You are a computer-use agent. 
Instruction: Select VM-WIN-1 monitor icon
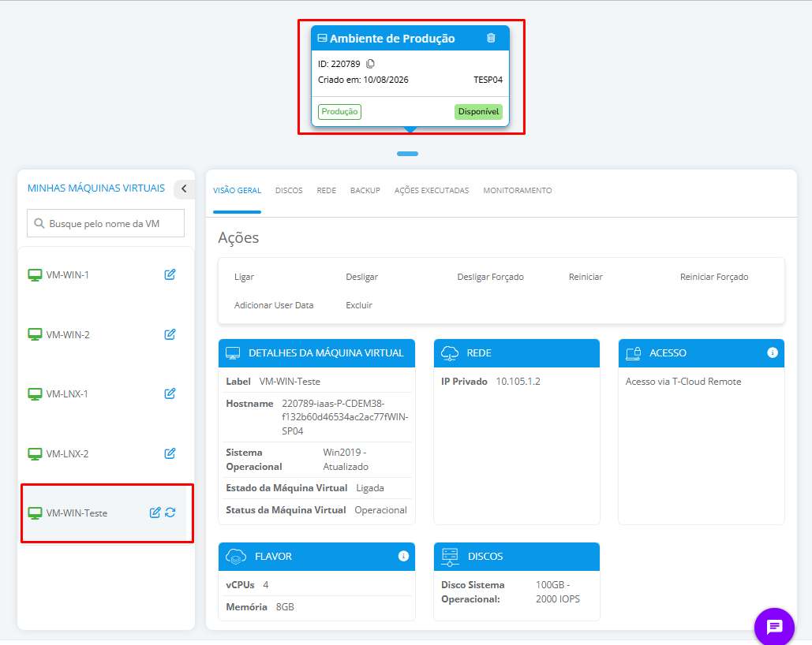[x=35, y=275]
